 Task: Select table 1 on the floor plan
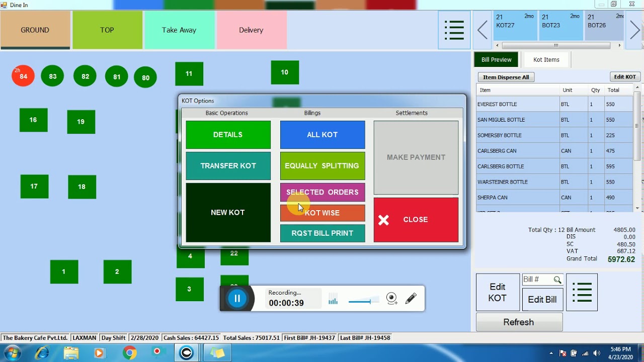(64, 271)
